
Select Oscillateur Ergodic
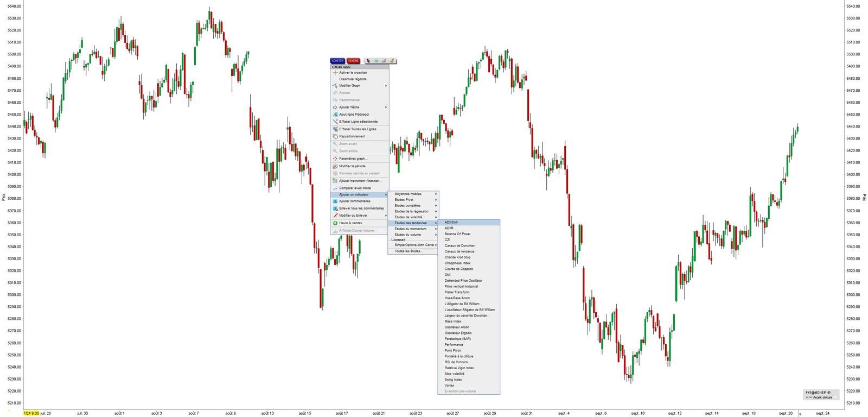pyautogui.click(x=469, y=333)
